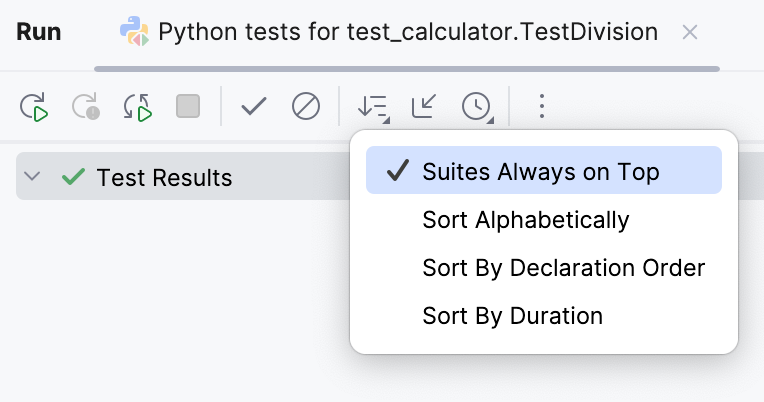Click Rerun failed tests icon
The width and height of the screenshot is (764, 402).
pyautogui.click(x=85, y=106)
